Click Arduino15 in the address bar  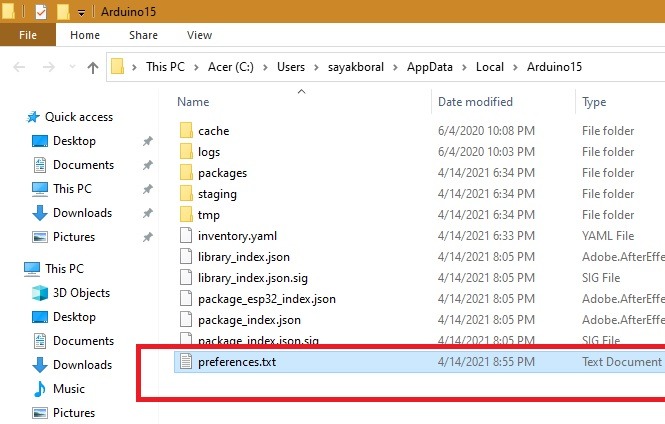(554, 67)
